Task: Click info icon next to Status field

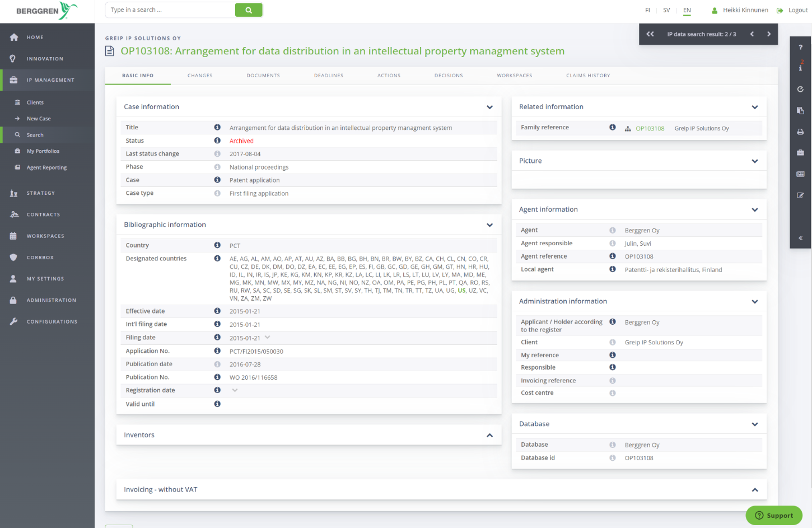Action: tap(217, 141)
